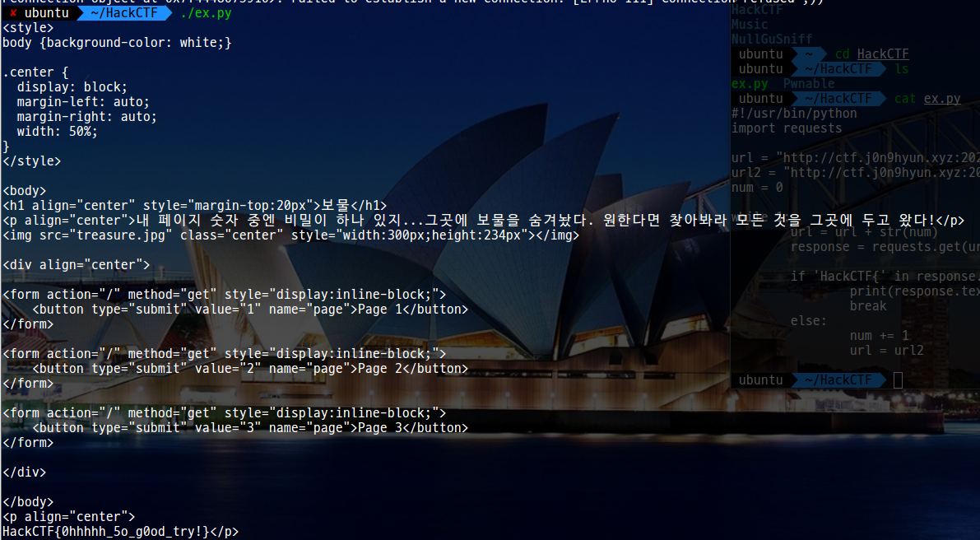Click the '#!/usr/bin/python' shebang line
This screenshot has width=980, height=540.
pos(794,114)
